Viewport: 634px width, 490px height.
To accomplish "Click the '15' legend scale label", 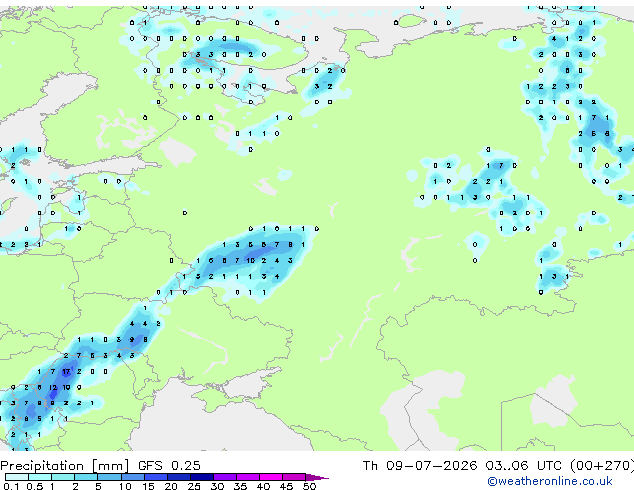I will tap(148, 486).
